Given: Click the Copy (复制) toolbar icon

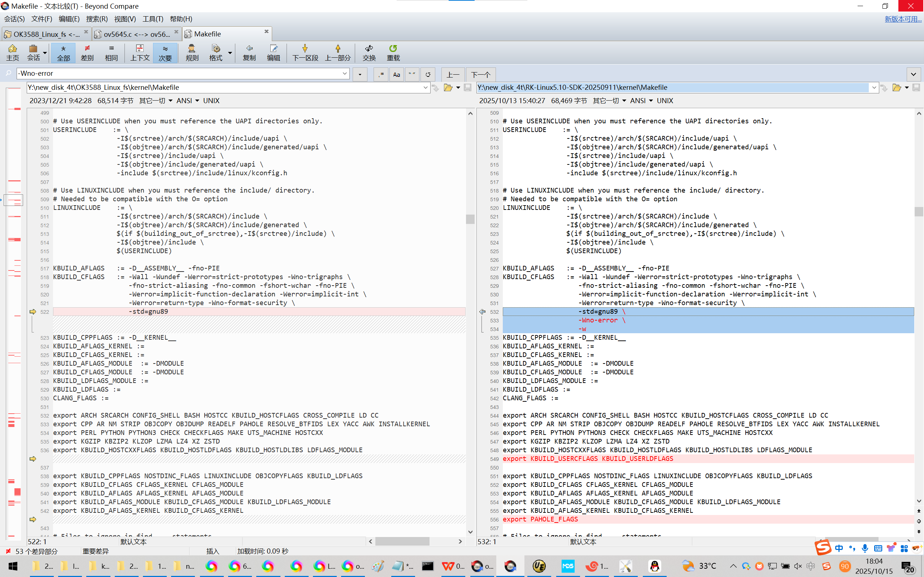Looking at the screenshot, I should click(249, 52).
